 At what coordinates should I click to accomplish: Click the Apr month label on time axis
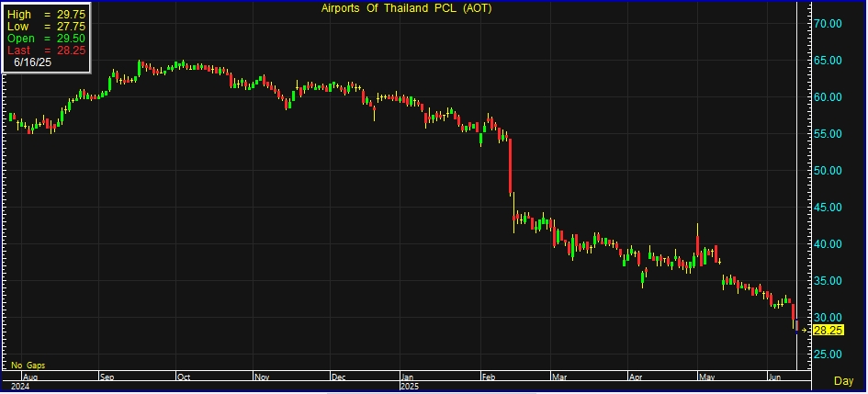point(636,377)
